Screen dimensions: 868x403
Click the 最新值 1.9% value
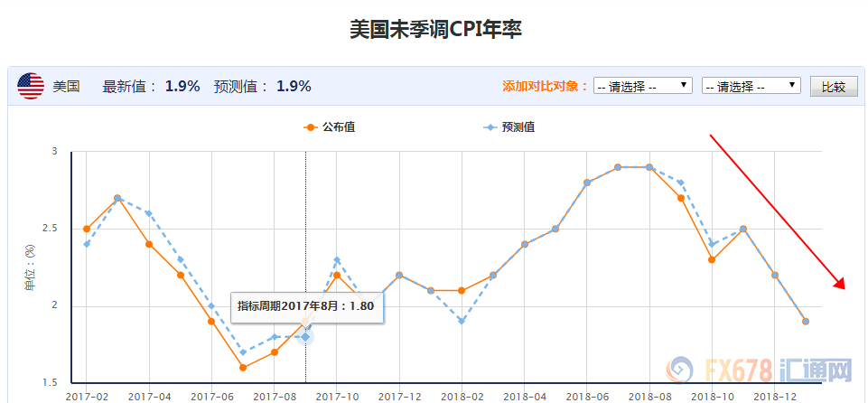click(182, 86)
